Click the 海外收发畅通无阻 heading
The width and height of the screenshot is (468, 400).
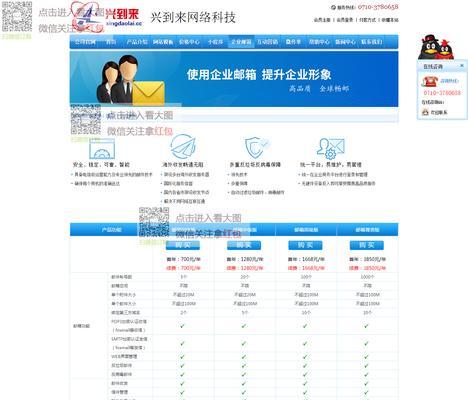coord(183,165)
